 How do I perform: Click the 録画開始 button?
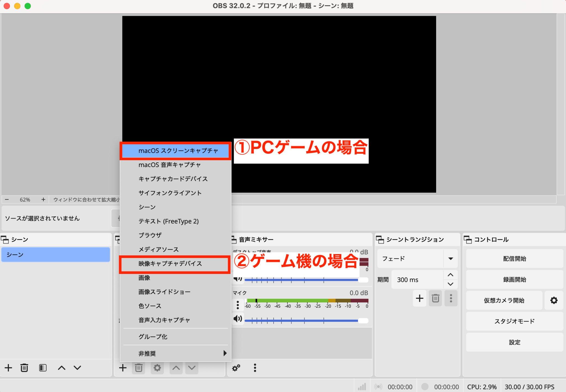tap(514, 279)
